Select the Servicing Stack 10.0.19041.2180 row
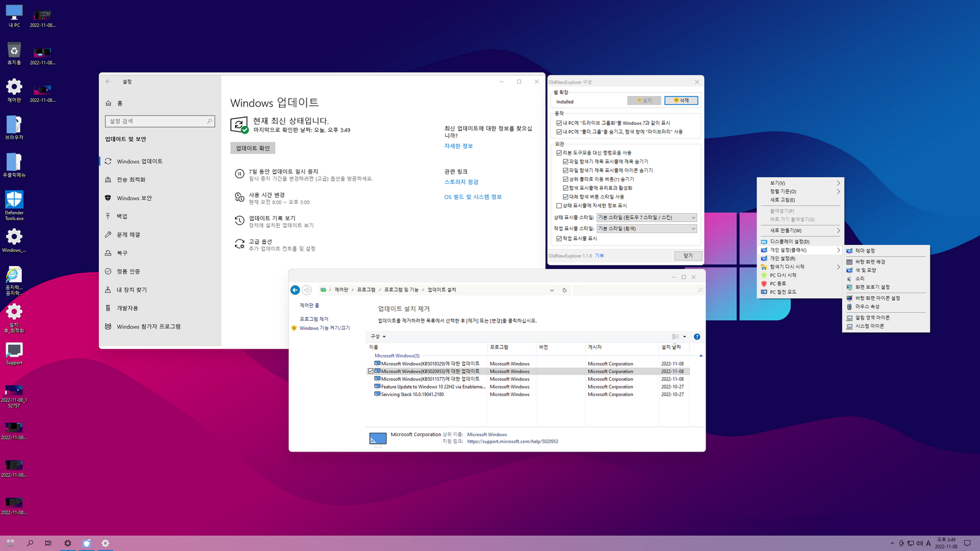 (x=527, y=394)
